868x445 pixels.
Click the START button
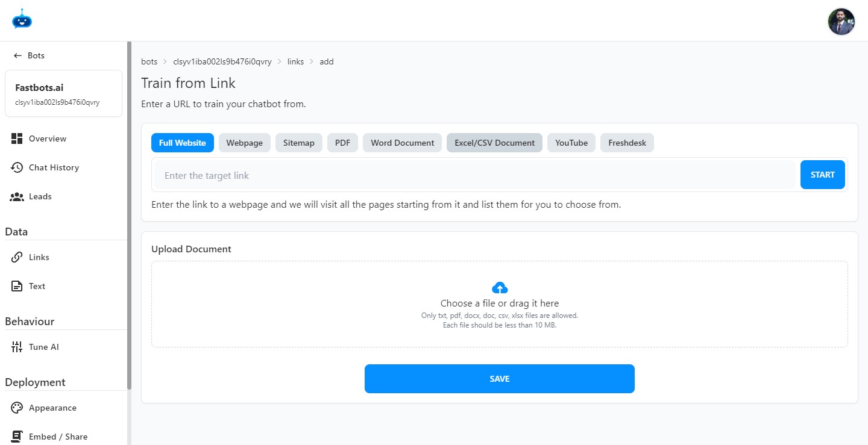[x=823, y=175]
